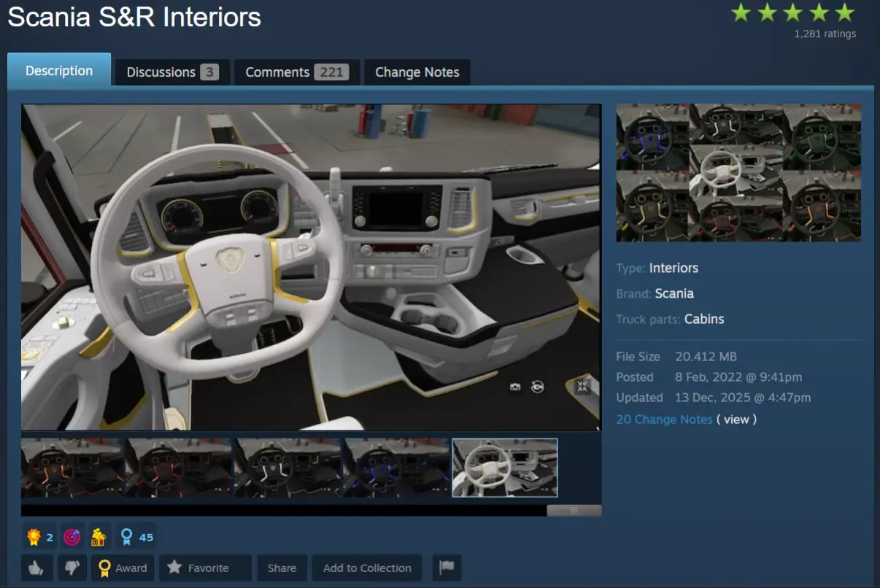Click the Share button
The image size is (880, 588).
tap(282, 568)
